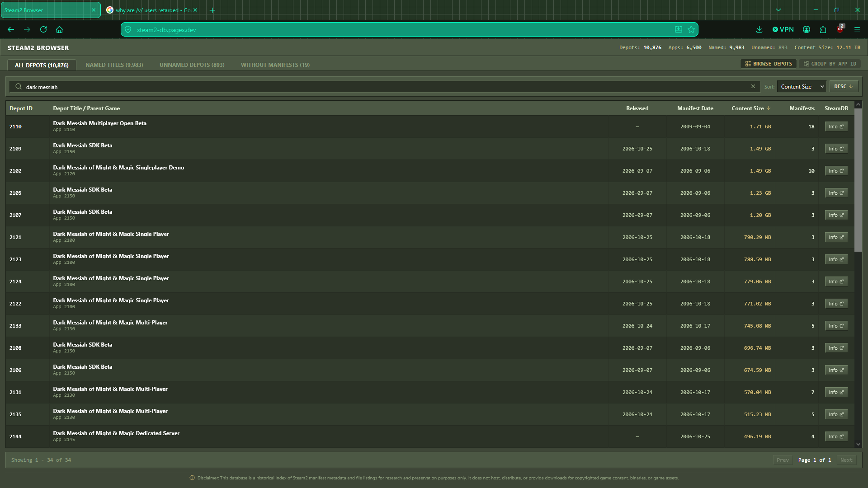Image resolution: width=868 pixels, height=488 pixels.
Task: Open Info link for depot 2105
Action: (836, 193)
